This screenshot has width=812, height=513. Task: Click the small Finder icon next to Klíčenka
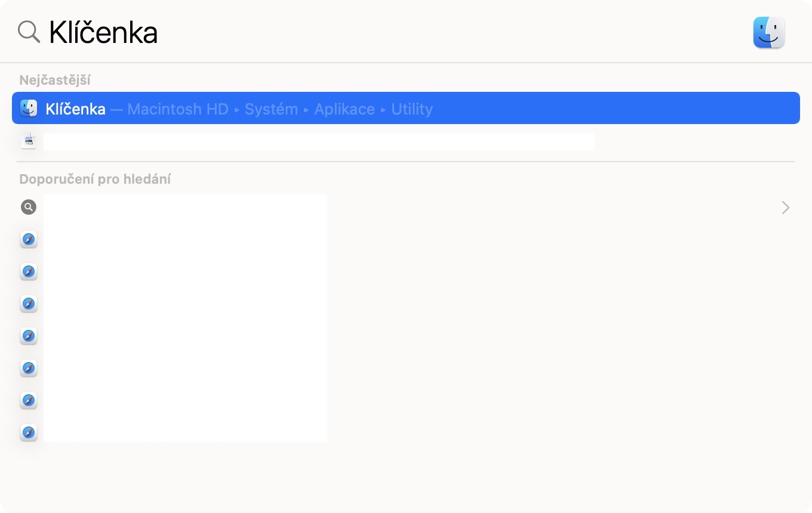point(29,109)
